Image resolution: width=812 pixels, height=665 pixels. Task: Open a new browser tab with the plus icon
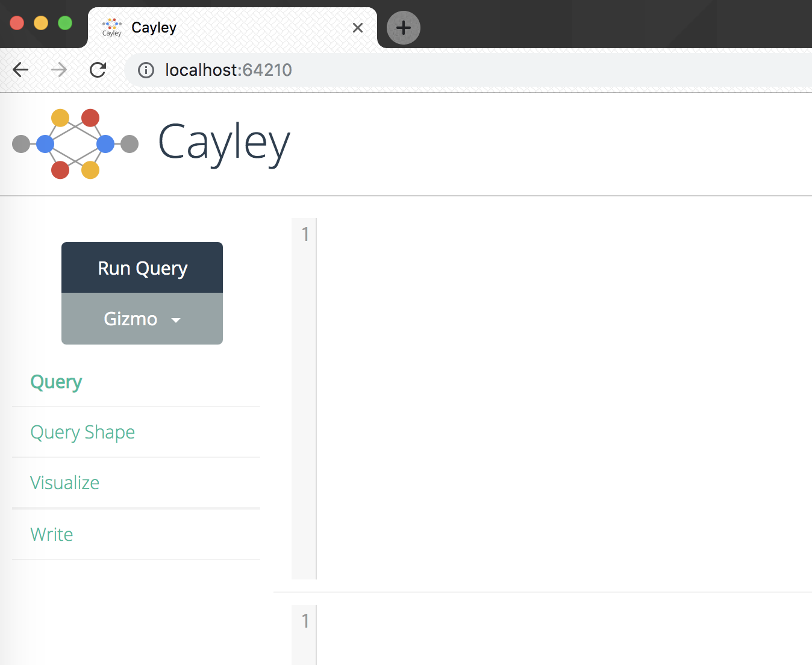402,28
